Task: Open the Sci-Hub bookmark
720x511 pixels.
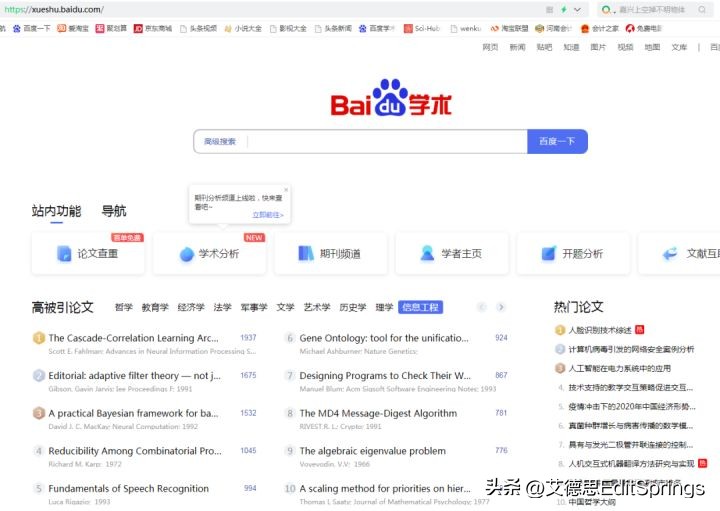Action: pyautogui.click(x=422, y=28)
